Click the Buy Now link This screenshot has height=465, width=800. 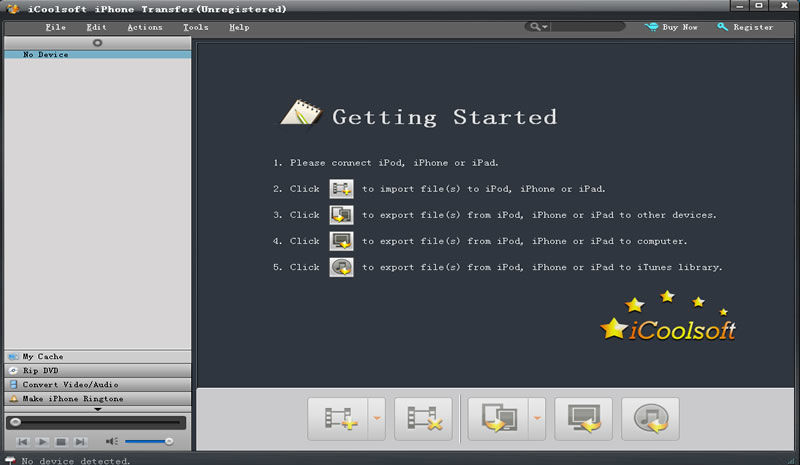pos(680,27)
